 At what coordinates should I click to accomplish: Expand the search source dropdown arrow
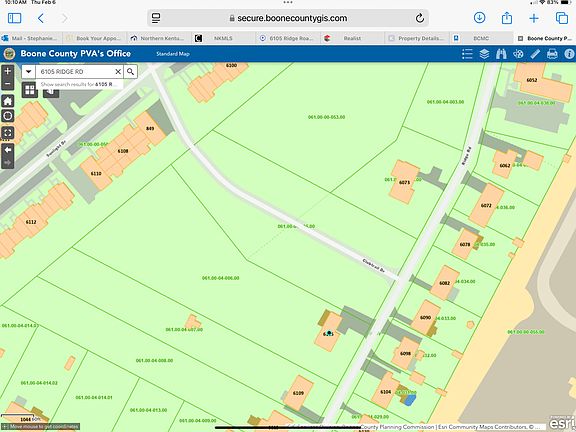(29, 72)
